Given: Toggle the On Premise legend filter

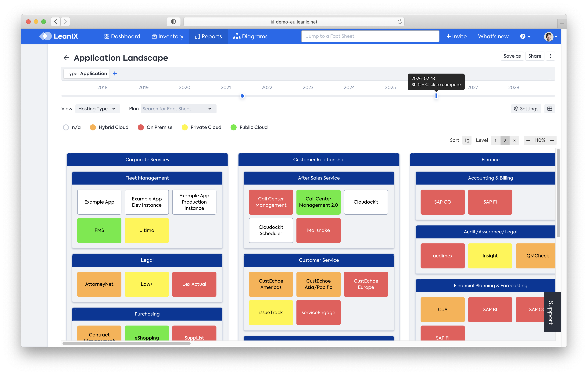Looking at the screenshot, I should (155, 127).
